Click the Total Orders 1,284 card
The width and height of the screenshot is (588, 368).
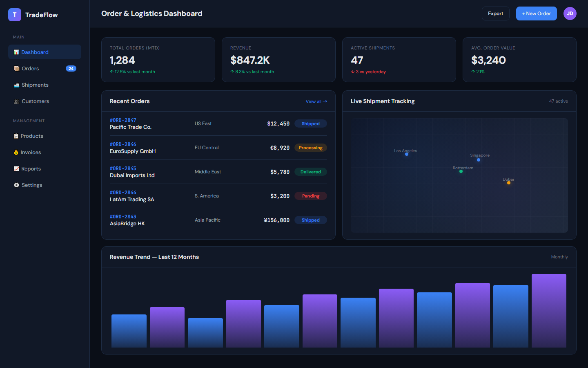(158, 60)
